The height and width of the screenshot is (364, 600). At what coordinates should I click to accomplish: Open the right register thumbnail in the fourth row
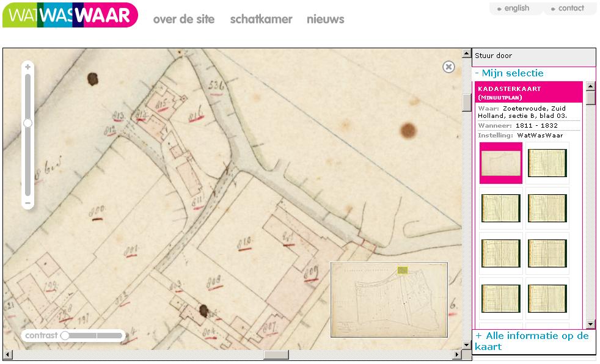[x=547, y=299]
